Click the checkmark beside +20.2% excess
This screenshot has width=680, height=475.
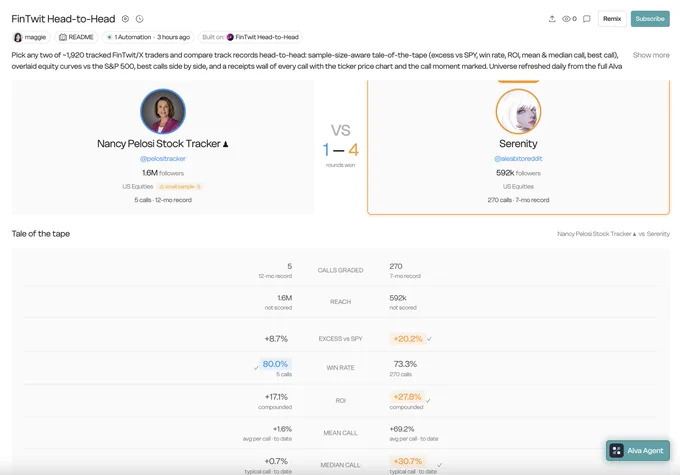click(429, 339)
